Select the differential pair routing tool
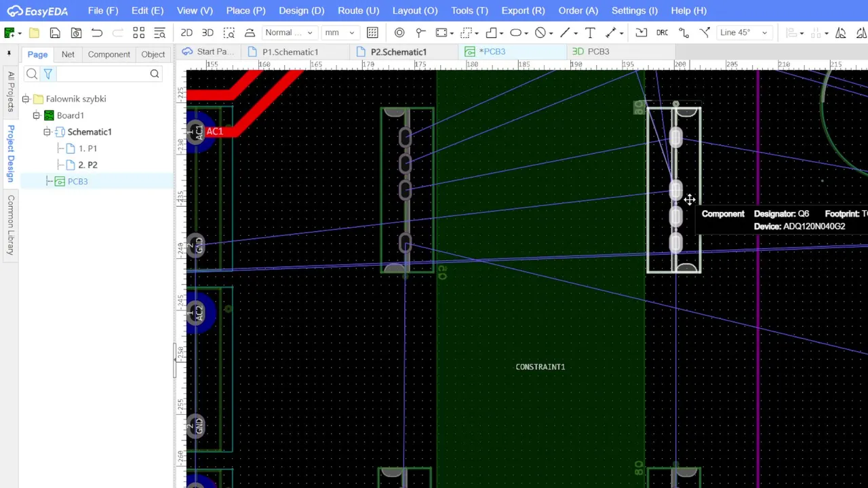 click(x=705, y=33)
